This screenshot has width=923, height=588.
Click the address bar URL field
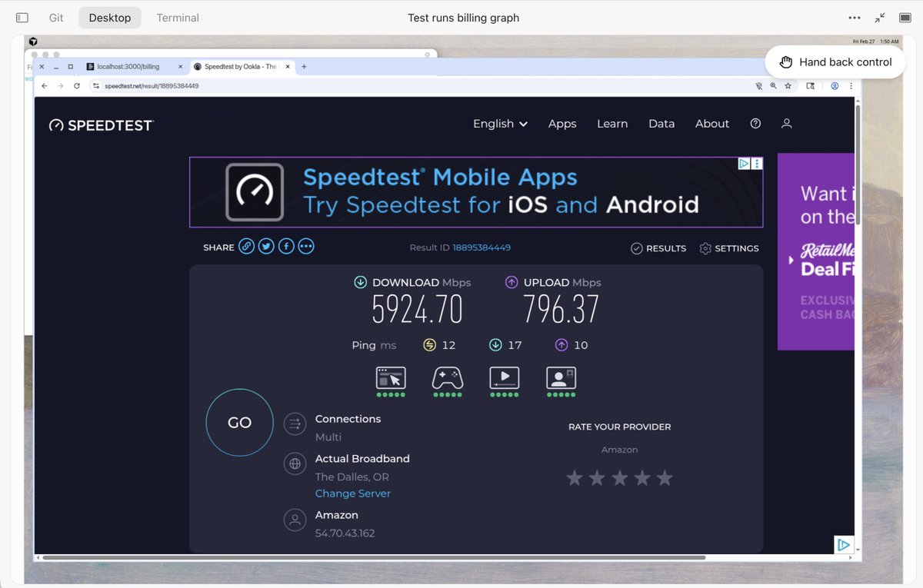click(423, 86)
